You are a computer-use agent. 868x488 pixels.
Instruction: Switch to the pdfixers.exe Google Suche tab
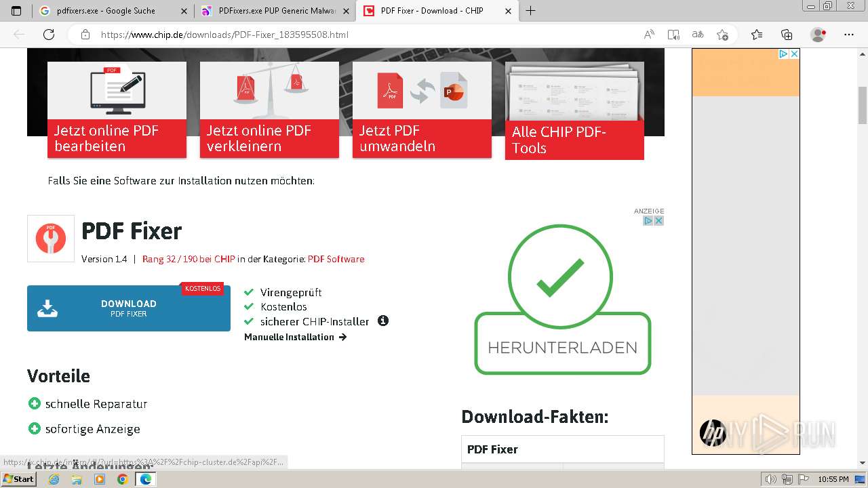coord(113,11)
